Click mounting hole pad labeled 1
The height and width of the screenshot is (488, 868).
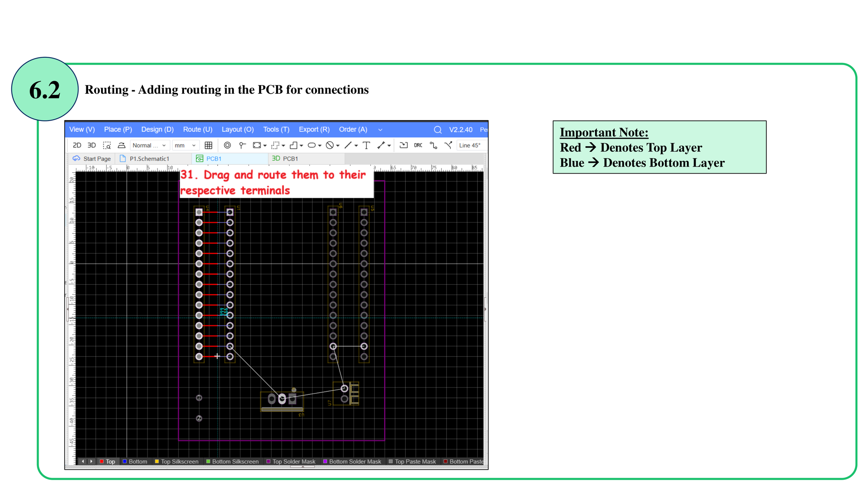199,398
